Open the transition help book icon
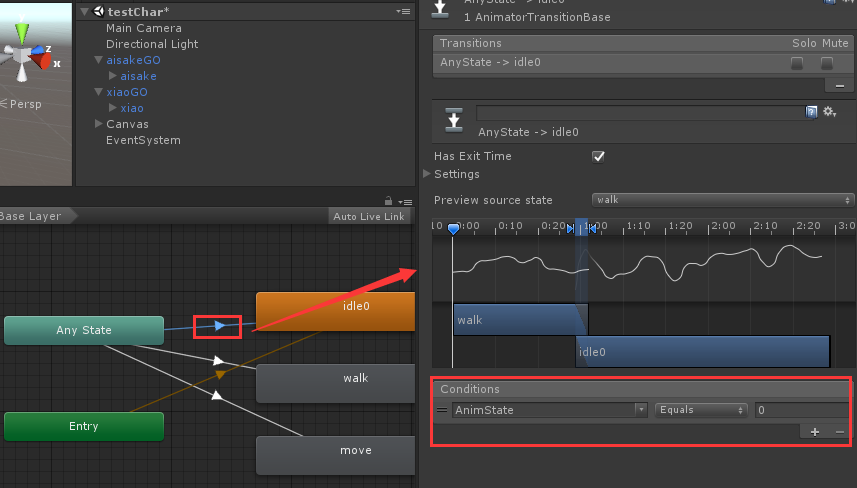The height and width of the screenshot is (488, 857). point(812,111)
